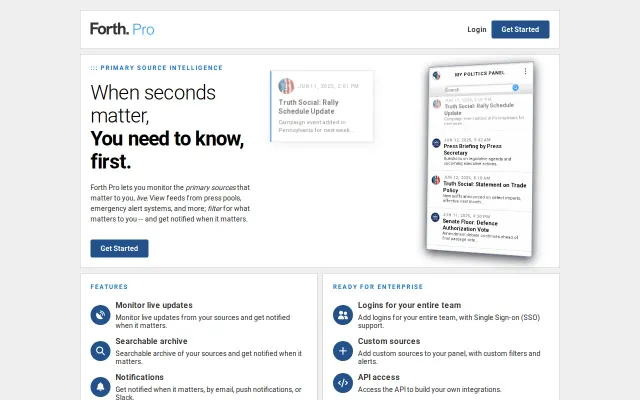640x400 pixels.
Task: Click the avatar beside Statement on Trade Policy
Action: 436,180
